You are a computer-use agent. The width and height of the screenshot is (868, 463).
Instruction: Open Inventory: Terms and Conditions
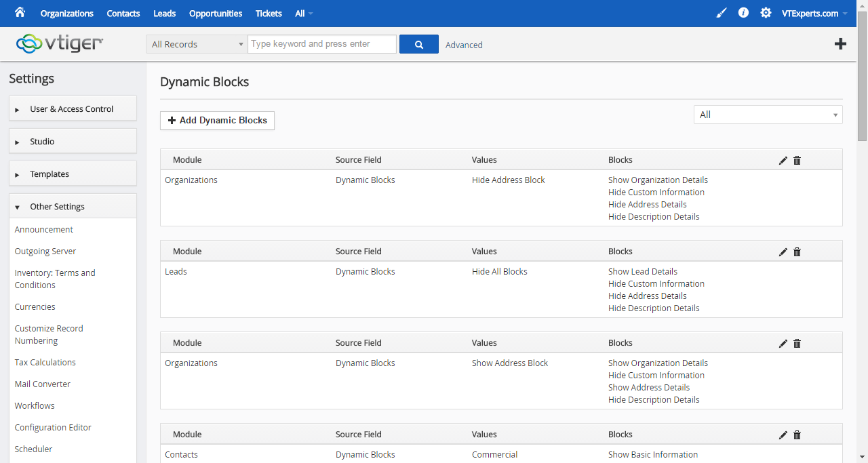click(x=55, y=279)
